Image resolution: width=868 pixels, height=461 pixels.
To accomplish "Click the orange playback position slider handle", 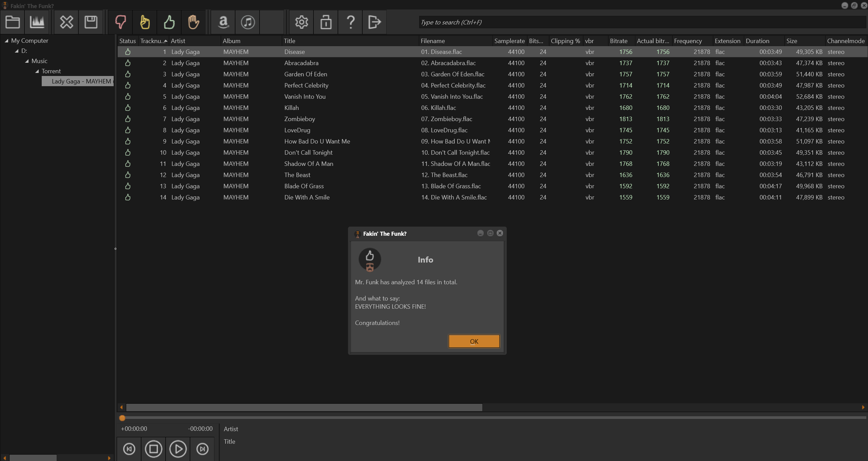I will pos(122,418).
